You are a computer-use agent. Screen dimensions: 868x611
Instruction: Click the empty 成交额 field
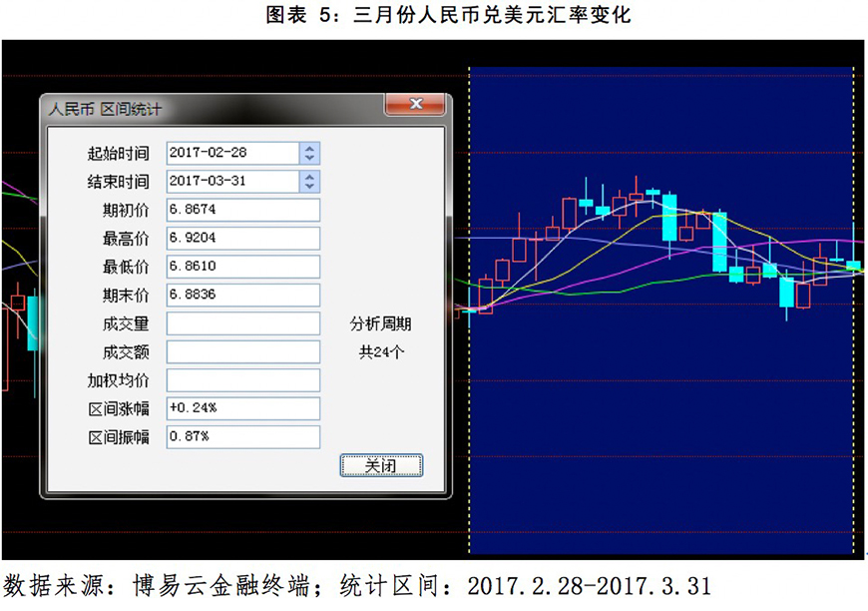[242, 351]
